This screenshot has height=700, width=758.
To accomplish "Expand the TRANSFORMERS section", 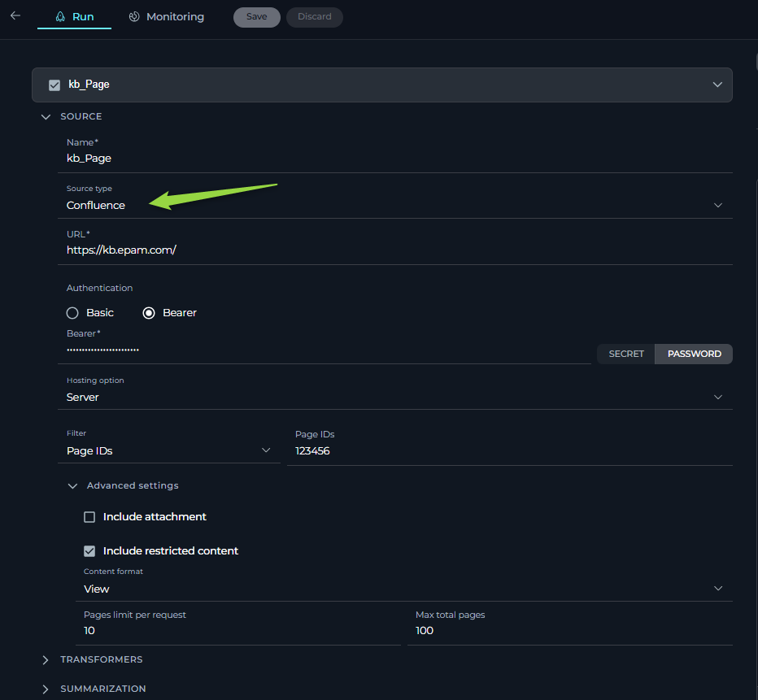I will pos(46,660).
